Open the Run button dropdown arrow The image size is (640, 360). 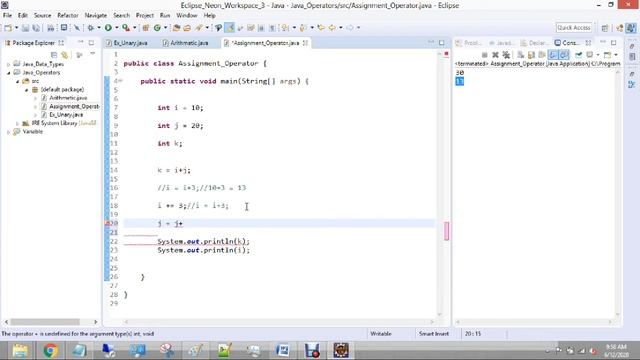pyautogui.click(x=116, y=28)
